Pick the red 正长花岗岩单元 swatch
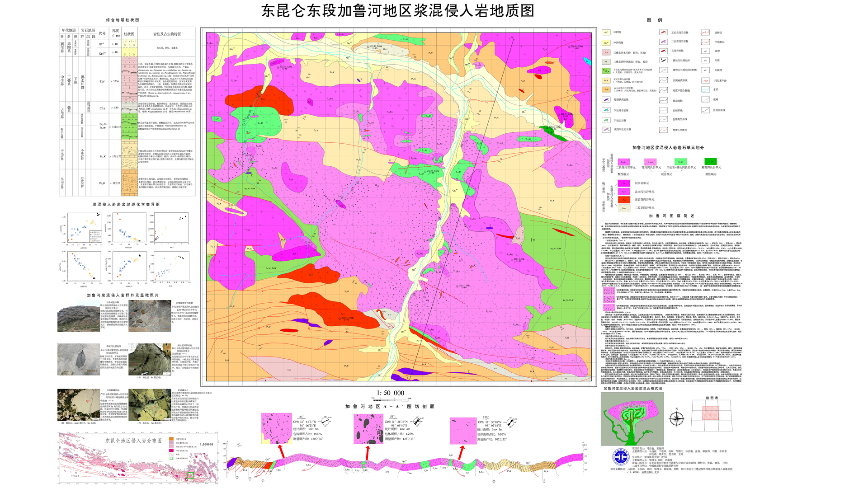The image size is (868, 488). pyautogui.click(x=624, y=200)
